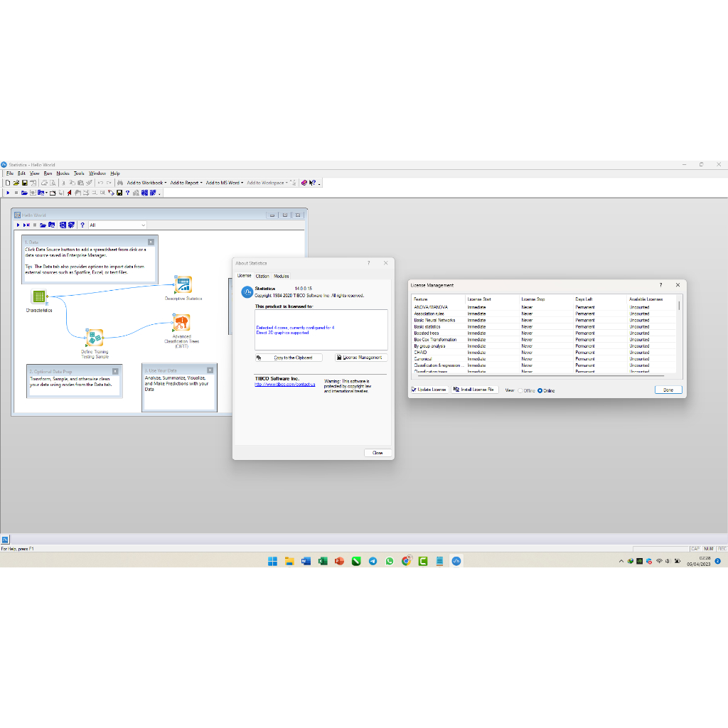Click the Characteristics spreadsheet node icon
This screenshot has width=728, height=728.
point(39,297)
